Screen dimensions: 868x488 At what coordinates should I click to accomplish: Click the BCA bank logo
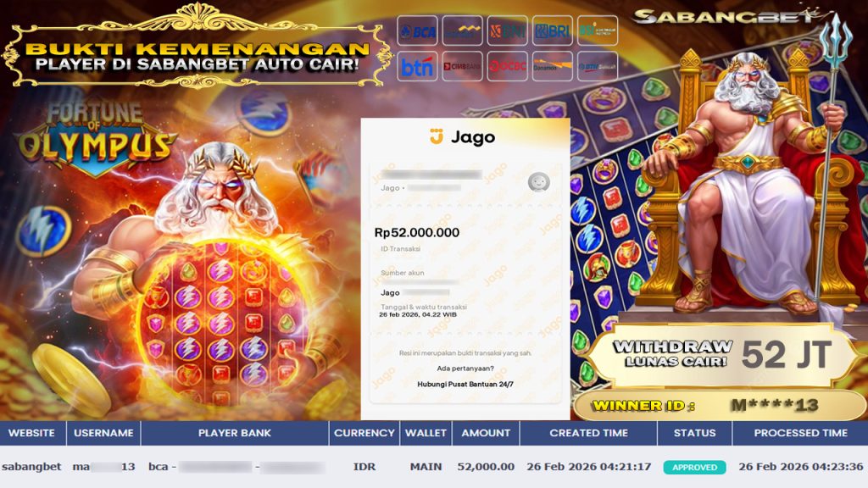tap(417, 30)
